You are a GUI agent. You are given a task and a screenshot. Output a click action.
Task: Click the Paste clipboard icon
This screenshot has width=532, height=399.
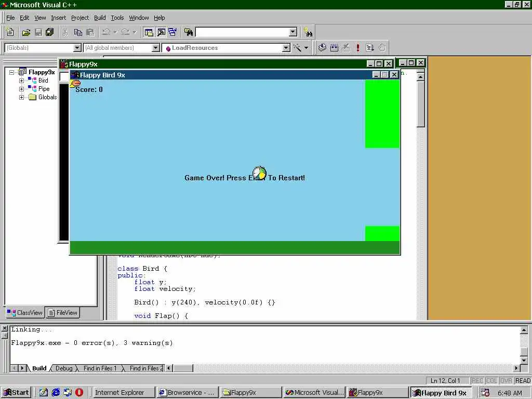coord(90,32)
